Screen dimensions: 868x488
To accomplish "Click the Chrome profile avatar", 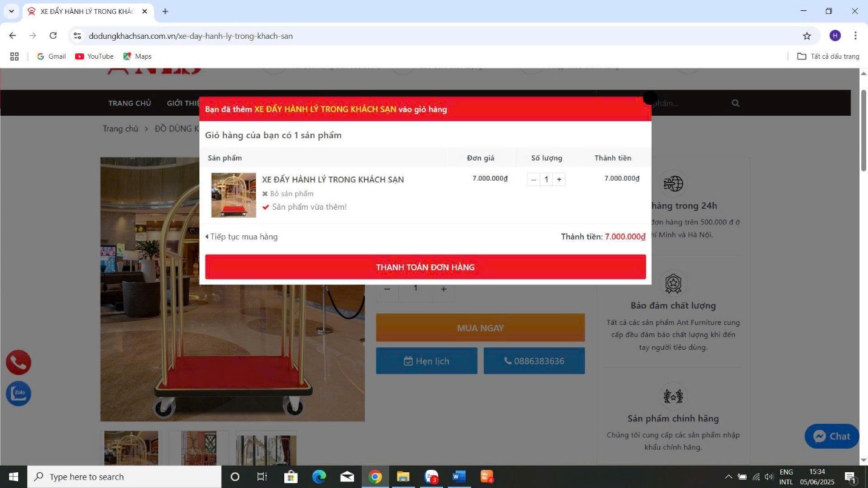I will 835,36.
